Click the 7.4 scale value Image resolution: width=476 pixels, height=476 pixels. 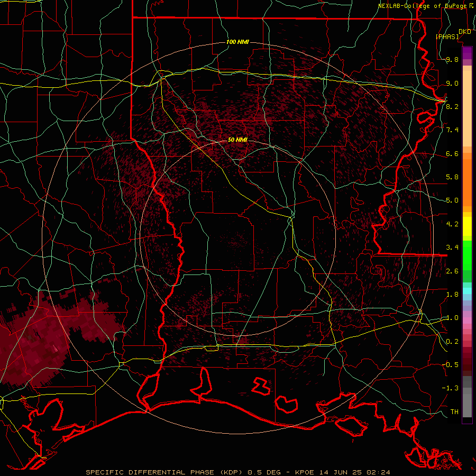[452, 130]
